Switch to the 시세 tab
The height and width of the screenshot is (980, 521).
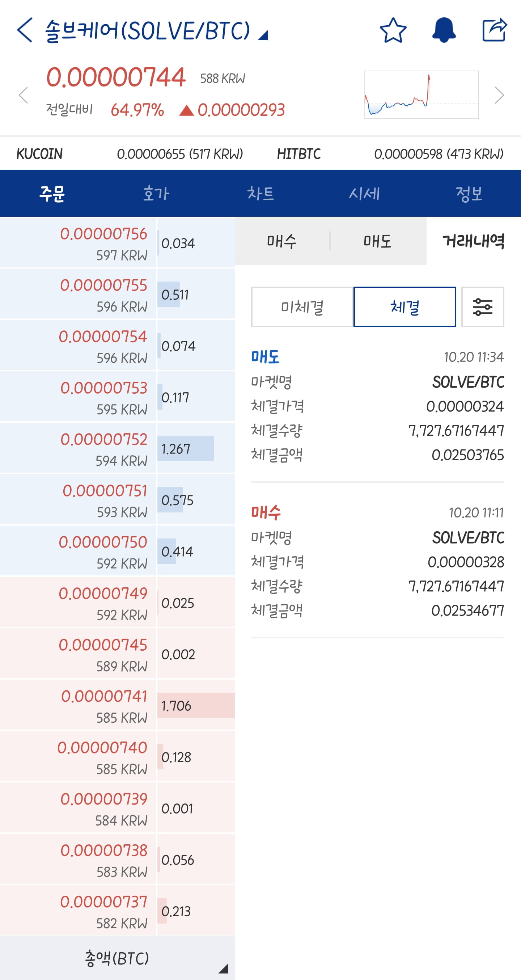point(365,193)
